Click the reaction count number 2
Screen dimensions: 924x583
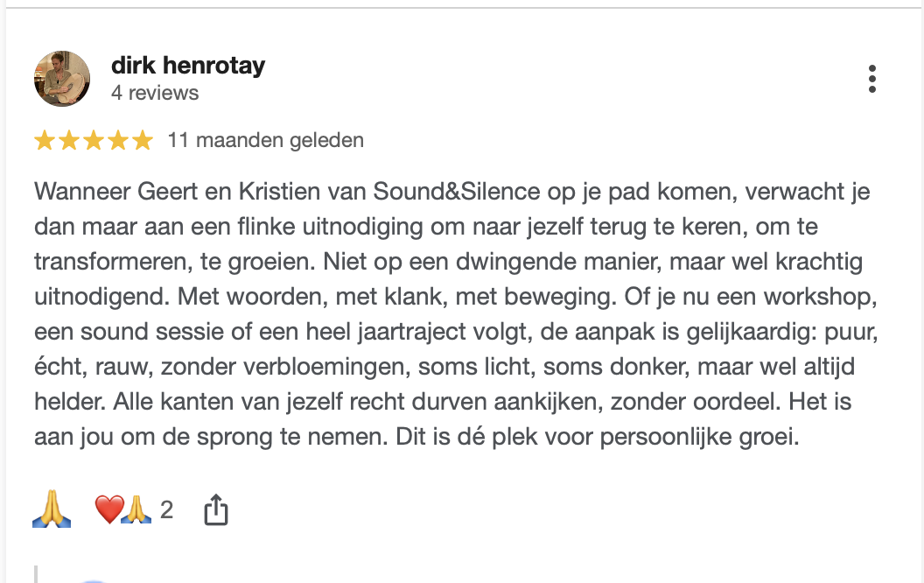point(167,509)
